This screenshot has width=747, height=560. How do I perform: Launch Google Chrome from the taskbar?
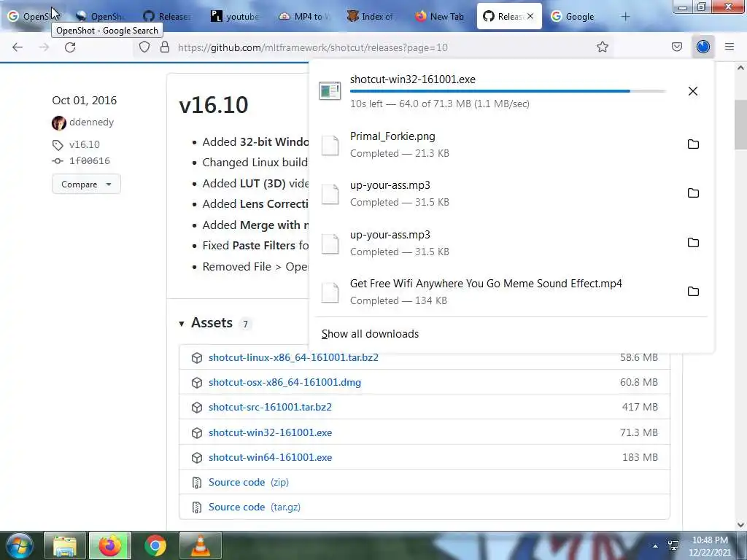click(x=155, y=545)
